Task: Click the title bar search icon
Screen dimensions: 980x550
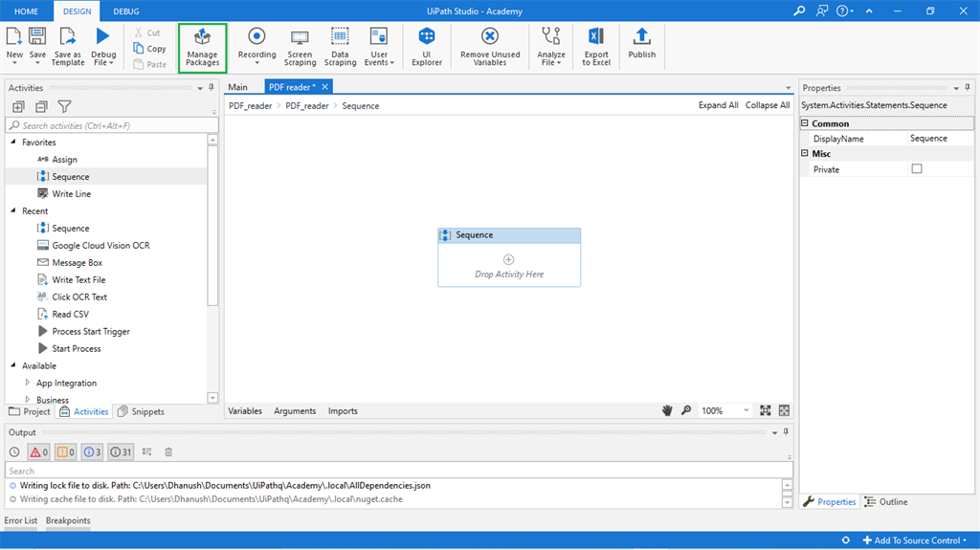Action: 799,11
